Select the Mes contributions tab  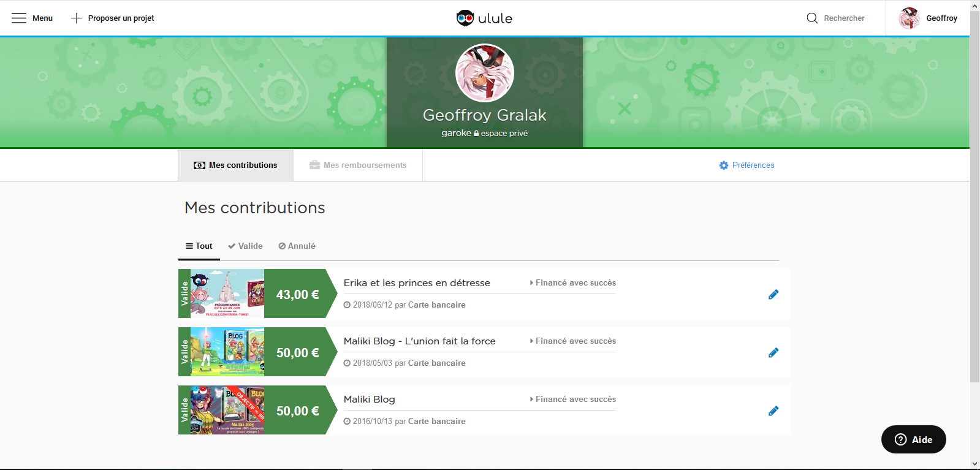click(235, 165)
